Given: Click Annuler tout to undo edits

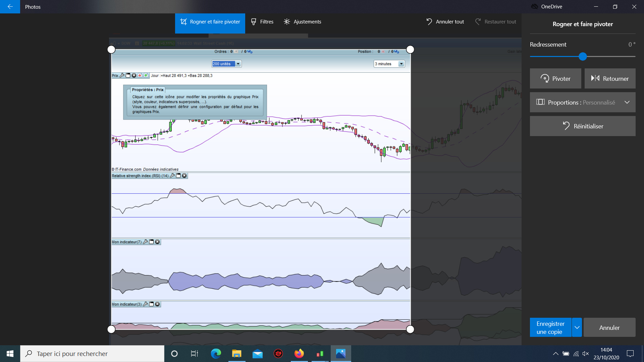Looking at the screenshot, I should 445,22.
